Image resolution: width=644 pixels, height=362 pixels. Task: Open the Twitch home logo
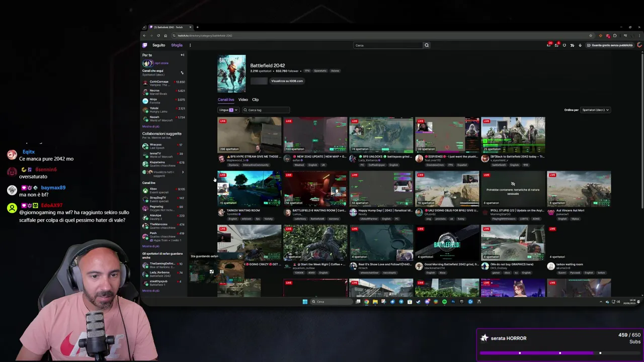click(x=145, y=45)
